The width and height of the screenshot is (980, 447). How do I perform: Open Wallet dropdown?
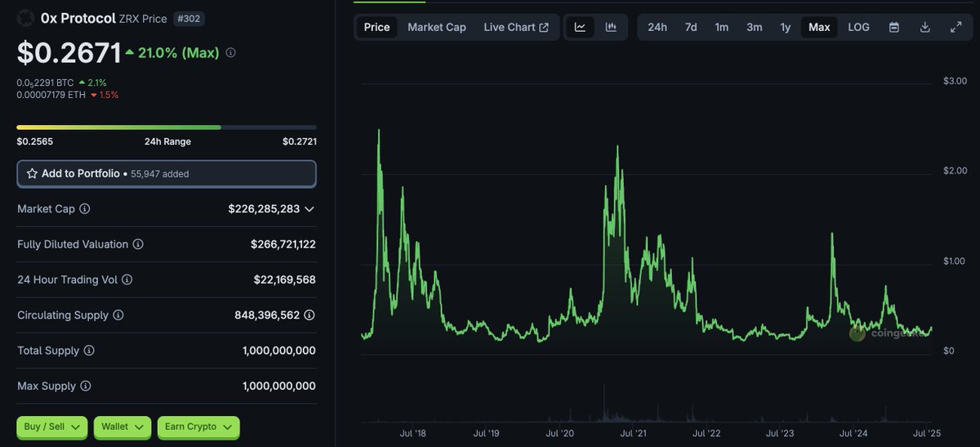click(x=122, y=427)
